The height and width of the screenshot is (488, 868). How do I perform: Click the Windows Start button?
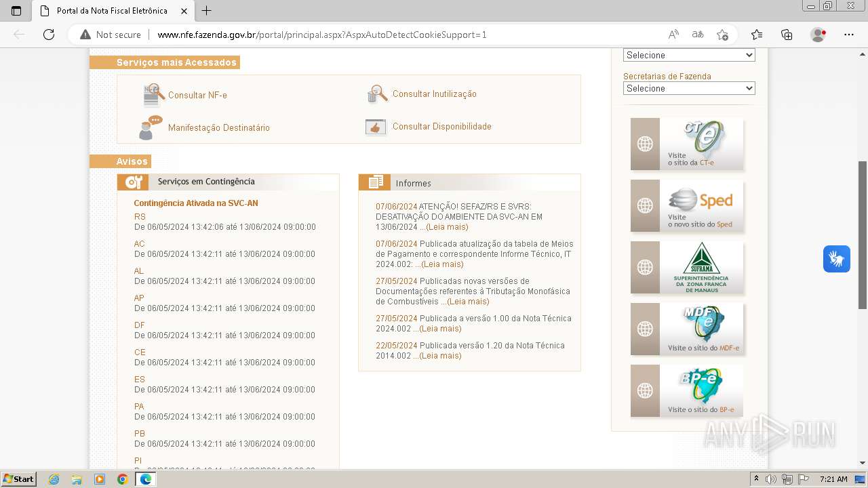pyautogui.click(x=18, y=479)
